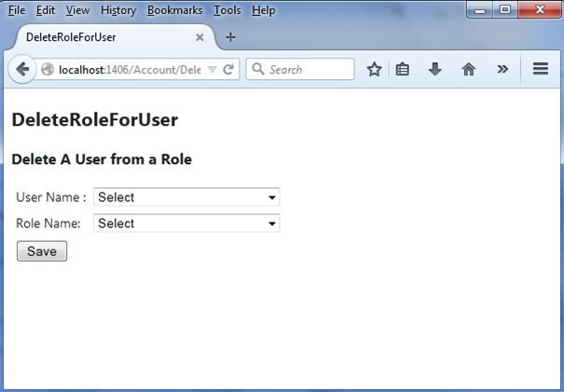Minimize the browser window
Viewport: 564px width, 392px height.
pos(480,9)
